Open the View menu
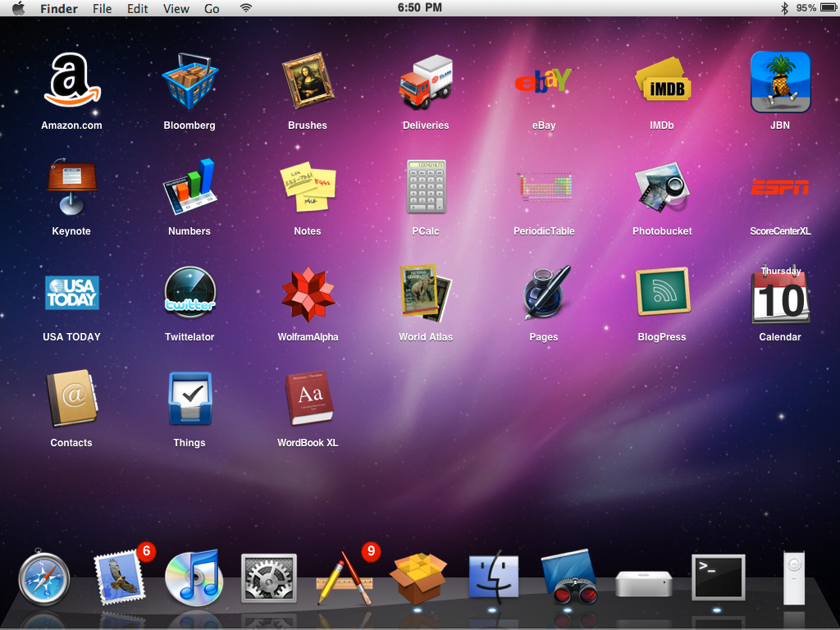 (x=176, y=8)
